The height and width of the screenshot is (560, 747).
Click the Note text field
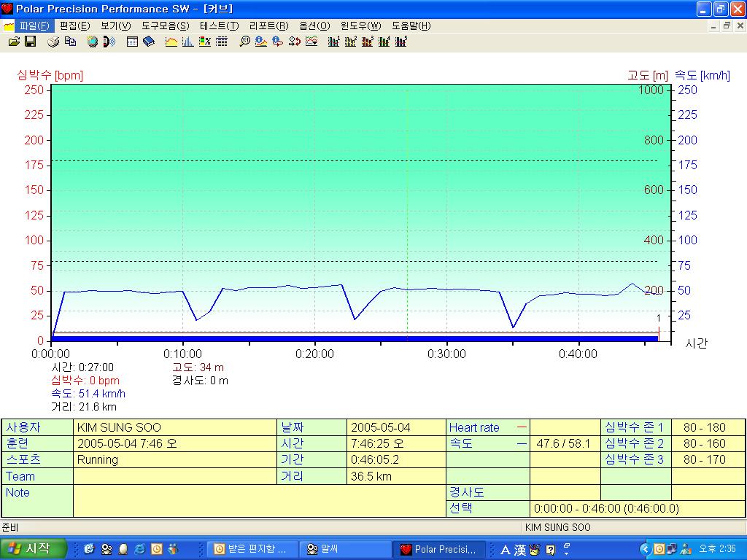pos(259,501)
